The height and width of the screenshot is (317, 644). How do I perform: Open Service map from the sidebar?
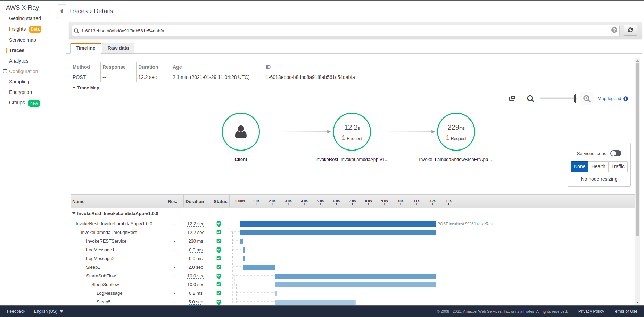[x=23, y=40]
